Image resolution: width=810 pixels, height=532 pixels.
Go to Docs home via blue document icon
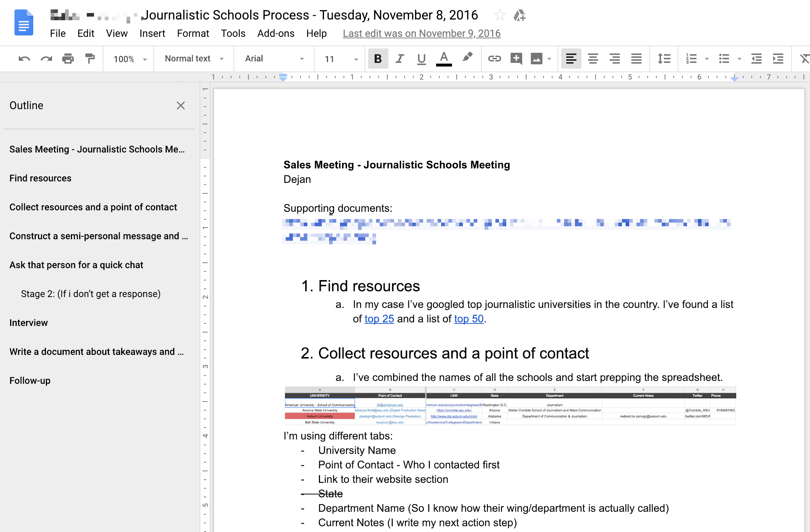24,23
